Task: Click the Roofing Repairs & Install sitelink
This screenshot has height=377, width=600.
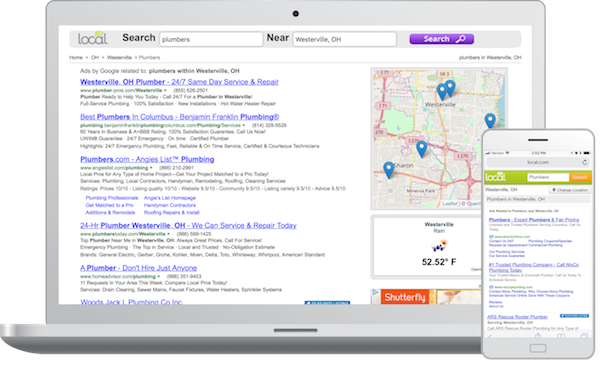Action: coord(172,212)
